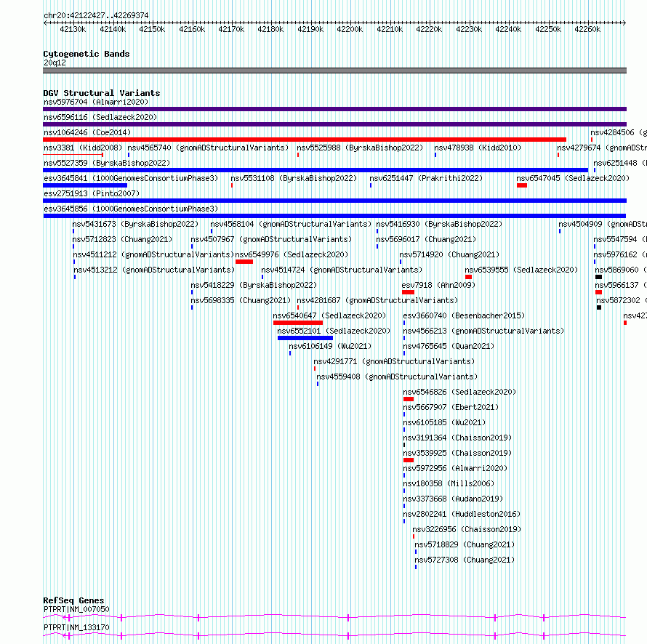Click nsv5972956 (Almarri2020) label
Viewport: 647px width, 644px height.
pyautogui.click(x=455, y=468)
